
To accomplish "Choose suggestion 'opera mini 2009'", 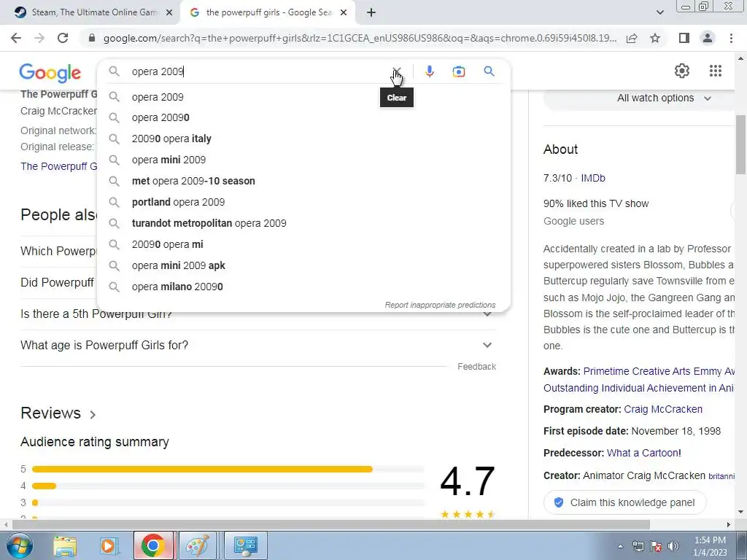I will [x=303, y=160].
